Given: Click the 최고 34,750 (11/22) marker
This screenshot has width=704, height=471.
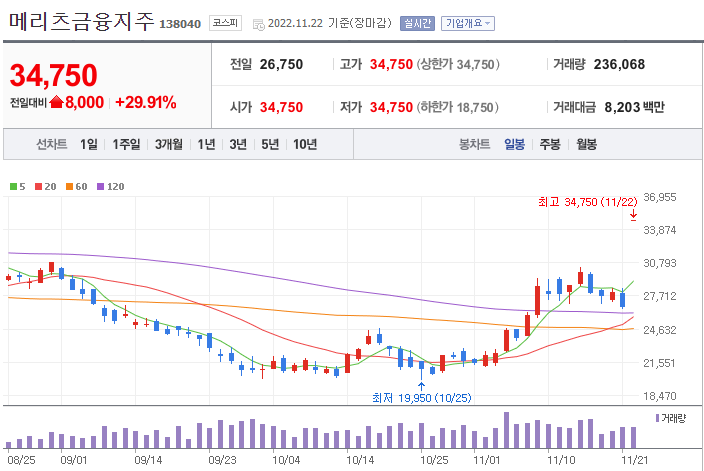Looking at the screenshot, I should coord(587,202).
